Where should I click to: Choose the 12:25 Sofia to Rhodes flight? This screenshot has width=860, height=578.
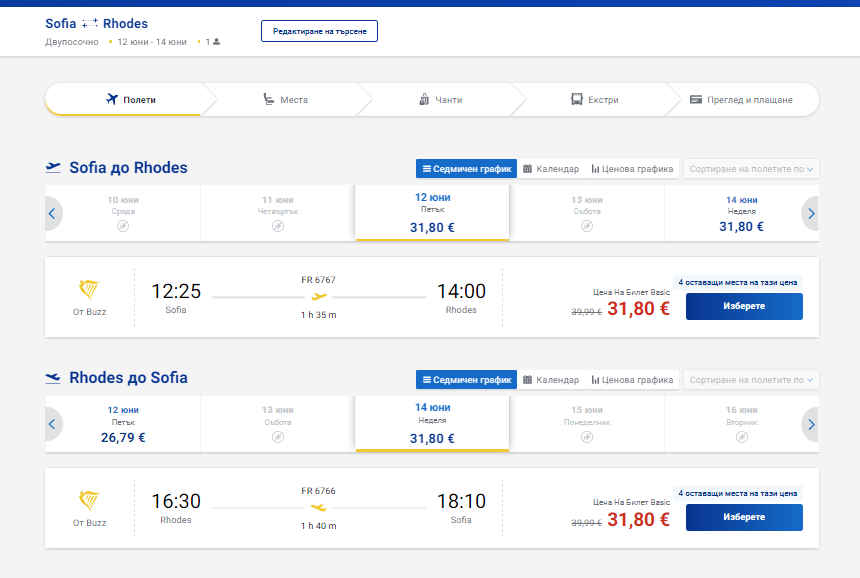pyautogui.click(x=744, y=306)
